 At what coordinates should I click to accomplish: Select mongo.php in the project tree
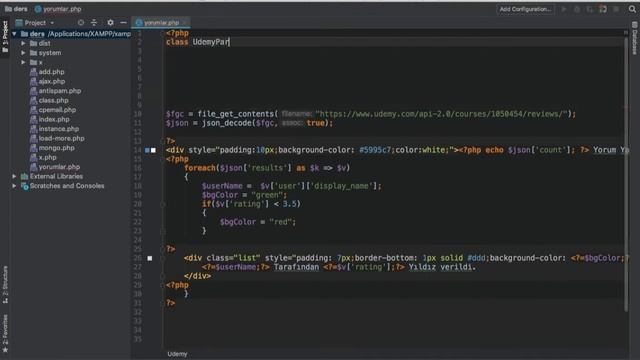pos(56,148)
